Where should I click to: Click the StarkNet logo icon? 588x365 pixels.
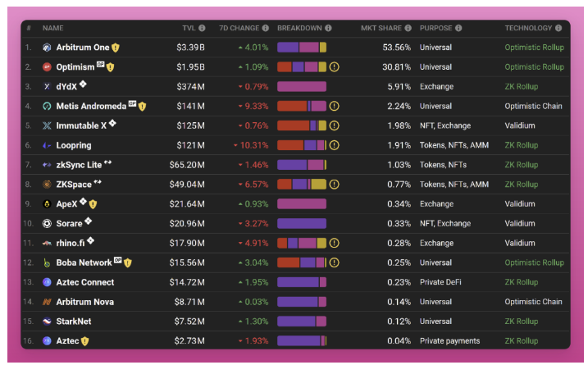(47, 321)
